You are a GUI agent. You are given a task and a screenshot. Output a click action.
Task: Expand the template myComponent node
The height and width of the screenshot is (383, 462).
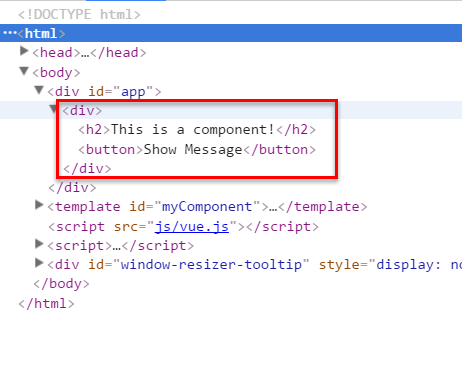click(x=39, y=205)
